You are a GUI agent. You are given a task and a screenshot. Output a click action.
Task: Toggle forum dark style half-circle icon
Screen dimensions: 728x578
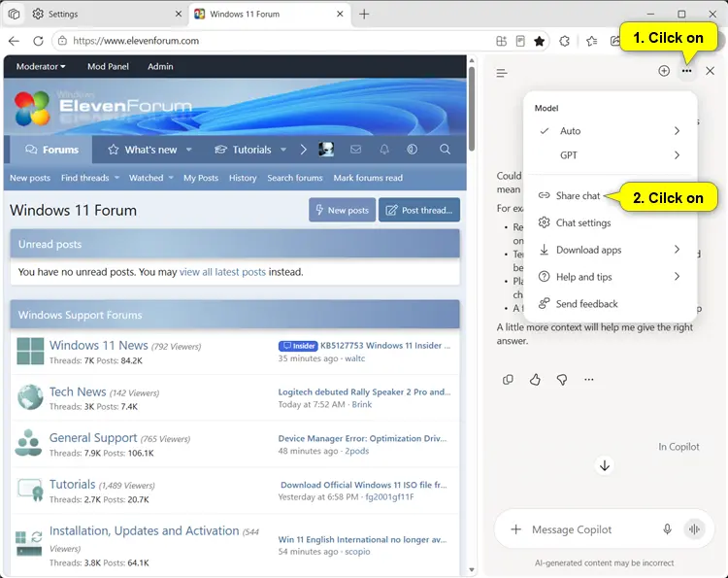[412, 150]
